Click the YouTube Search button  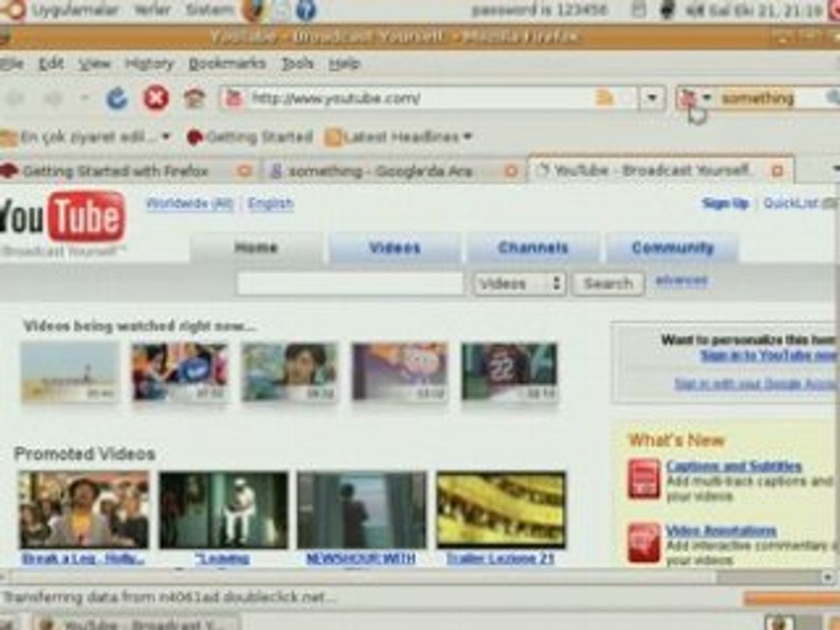pyautogui.click(x=609, y=283)
